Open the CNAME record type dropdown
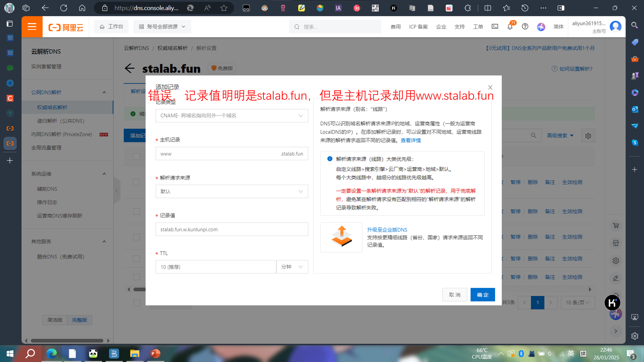644x362 pixels. click(232, 116)
